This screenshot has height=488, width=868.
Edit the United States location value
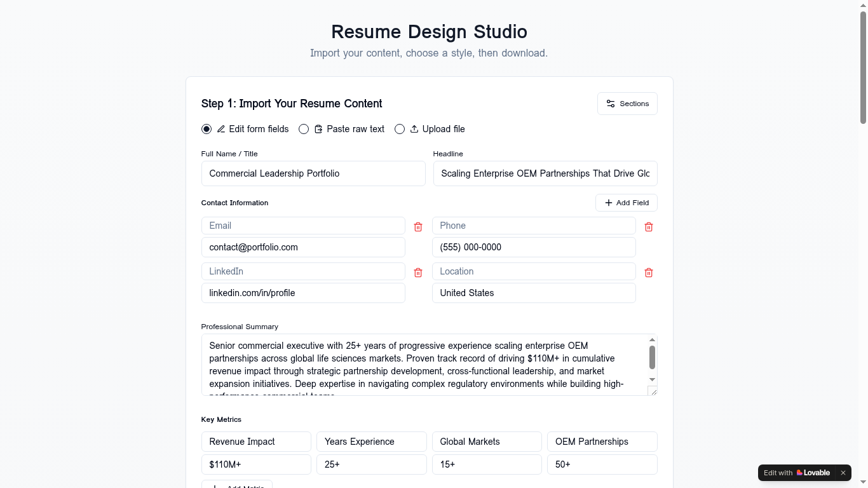[x=534, y=293]
